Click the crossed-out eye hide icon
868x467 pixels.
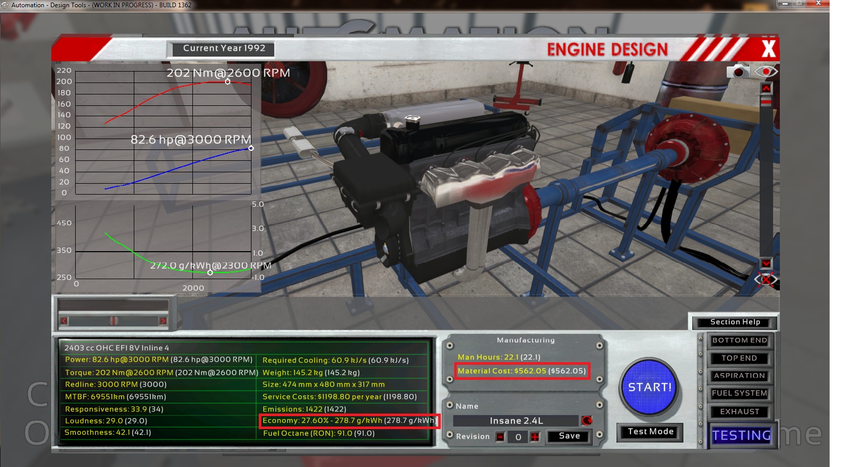pyautogui.click(x=766, y=280)
